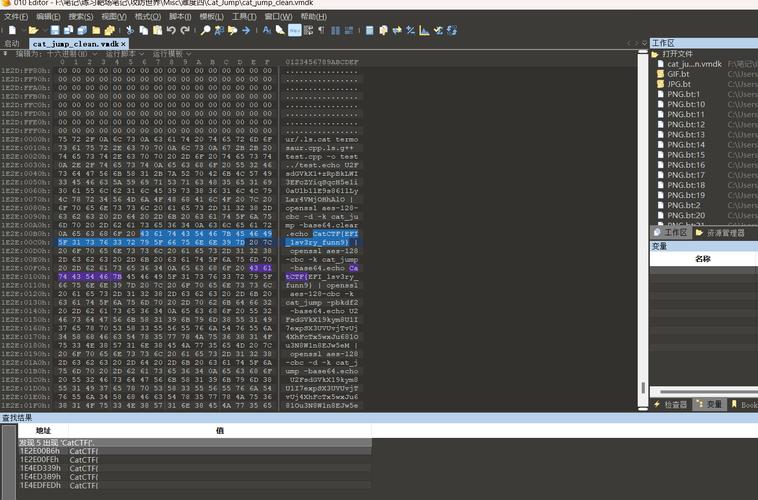Image resolution: width=758 pixels, height=500 pixels.
Task: Click the dropdown arrow next to Open icon
Action: (x=44, y=30)
